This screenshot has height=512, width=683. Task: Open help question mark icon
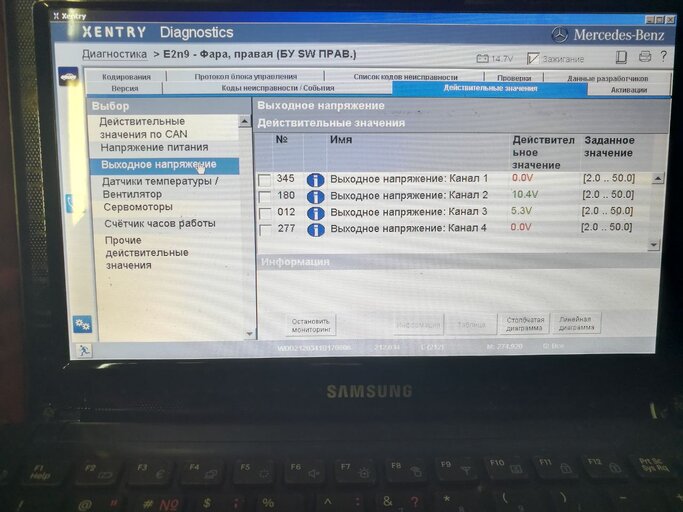pyautogui.click(x=663, y=56)
